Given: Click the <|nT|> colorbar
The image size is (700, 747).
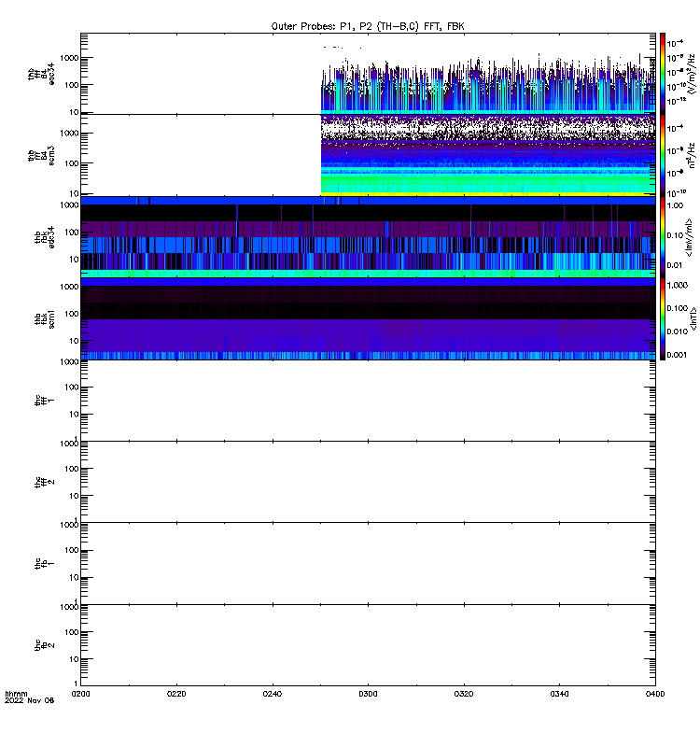Looking at the screenshot, I should coord(663,318).
